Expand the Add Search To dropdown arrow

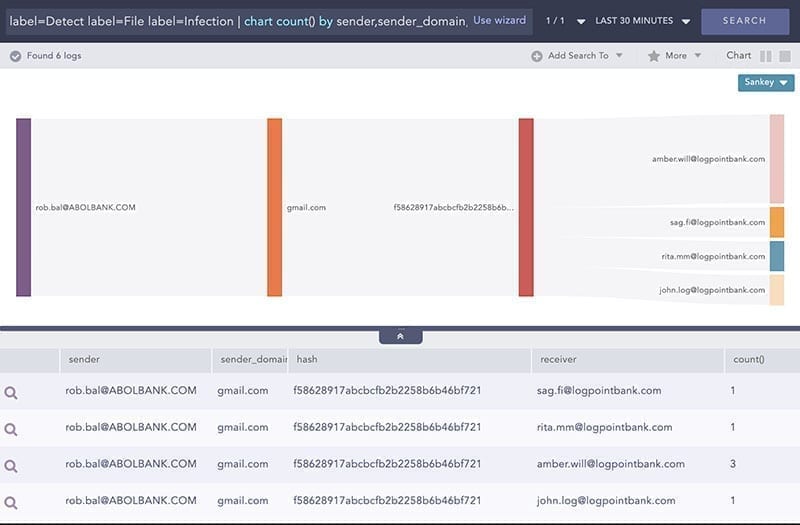tap(619, 55)
